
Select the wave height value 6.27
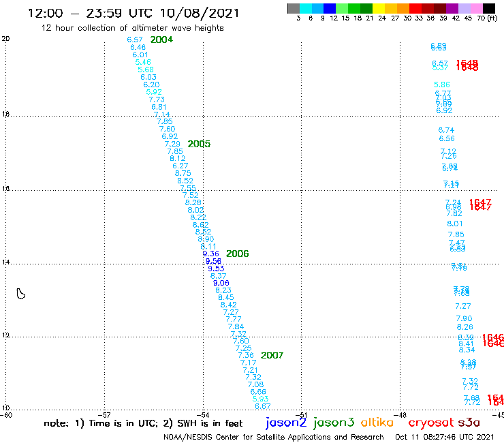[180, 166]
